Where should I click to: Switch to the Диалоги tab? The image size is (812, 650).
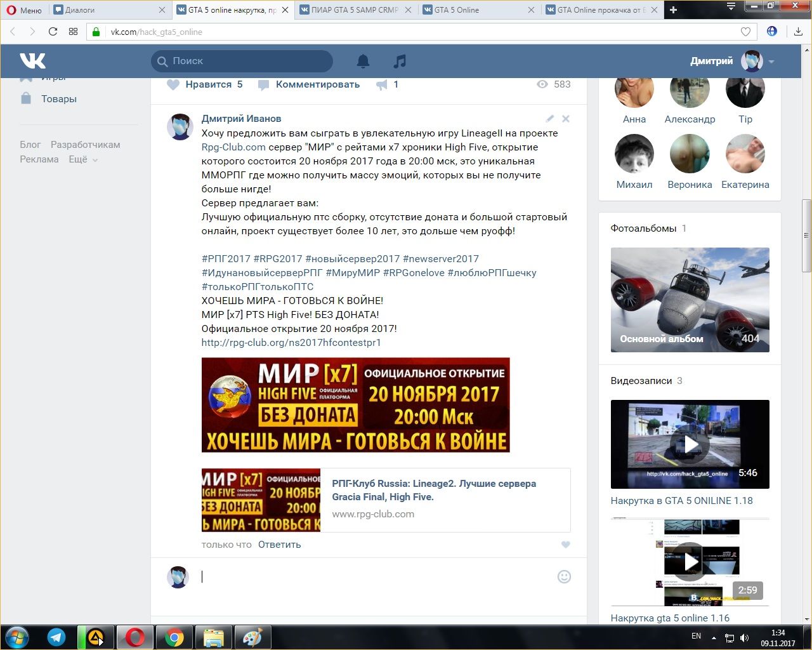tap(109, 10)
